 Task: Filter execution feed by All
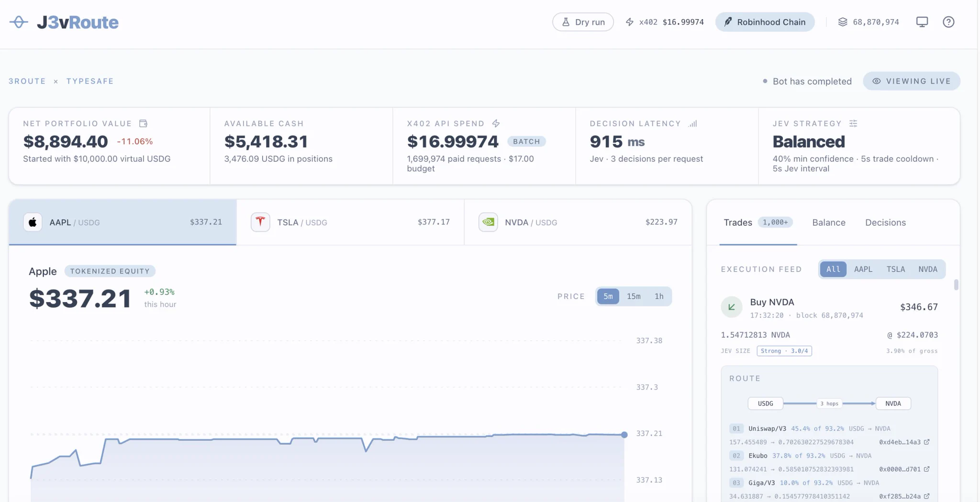click(x=833, y=269)
